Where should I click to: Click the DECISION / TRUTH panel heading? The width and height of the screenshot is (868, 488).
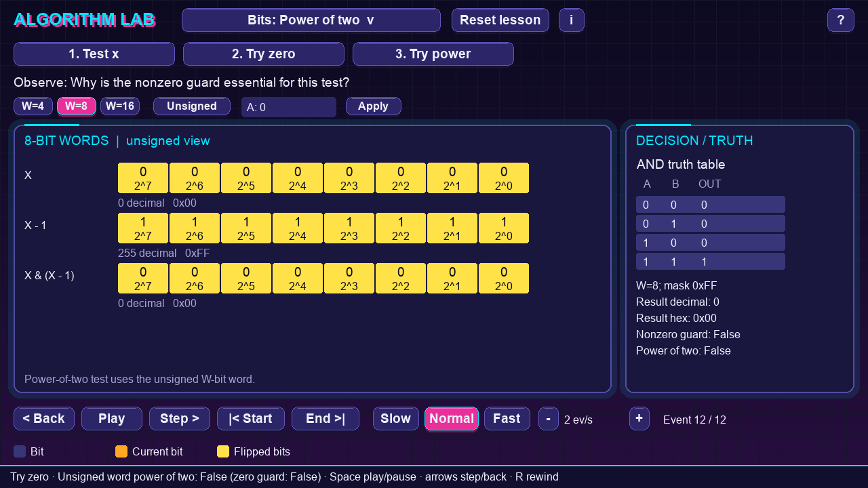point(694,141)
